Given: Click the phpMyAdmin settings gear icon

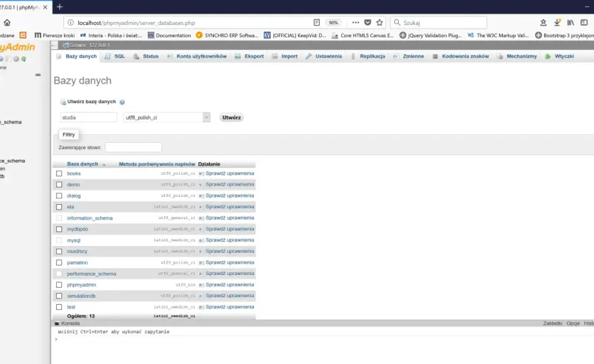Looking at the screenshot, I should click(16, 59).
